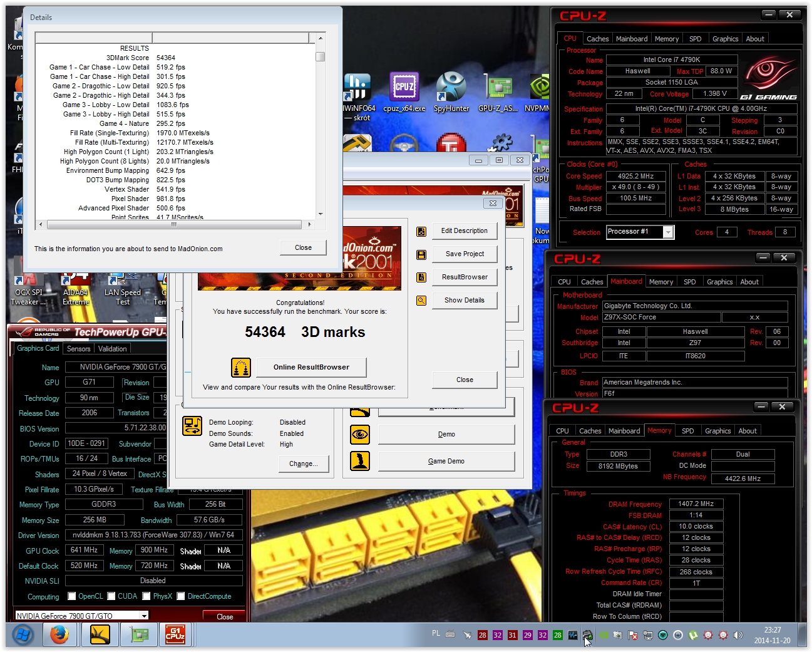Click the Game Demo joystick icon
The image size is (812, 652).
coord(360,461)
